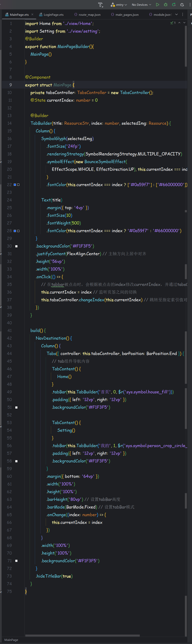Open the No Devices selector

click(x=141, y=5)
